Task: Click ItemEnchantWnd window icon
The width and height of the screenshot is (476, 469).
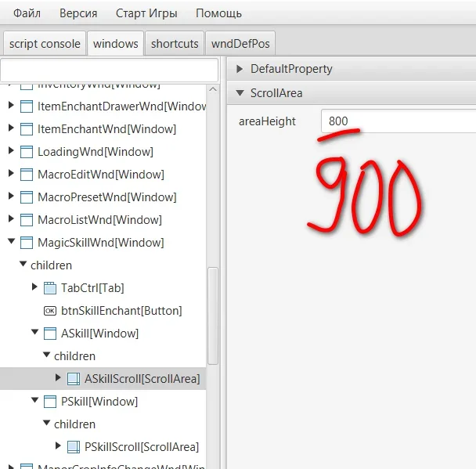Action: click(x=27, y=129)
